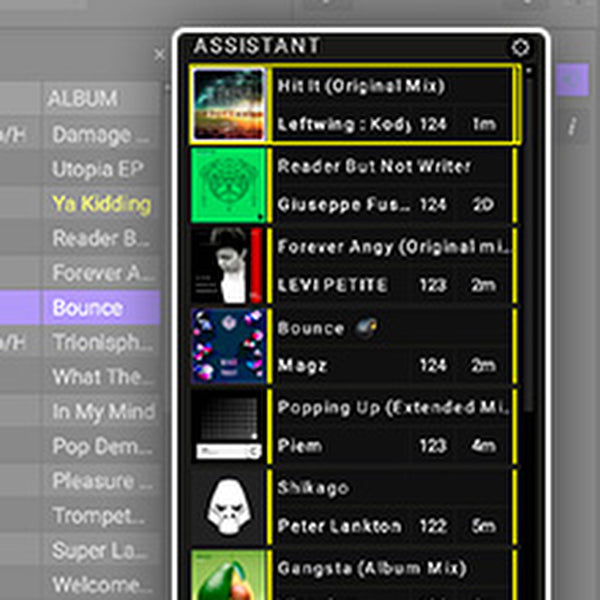Screen dimensions: 600x600
Task: Click 4m value on Popping Up row
Action: [x=484, y=446]
